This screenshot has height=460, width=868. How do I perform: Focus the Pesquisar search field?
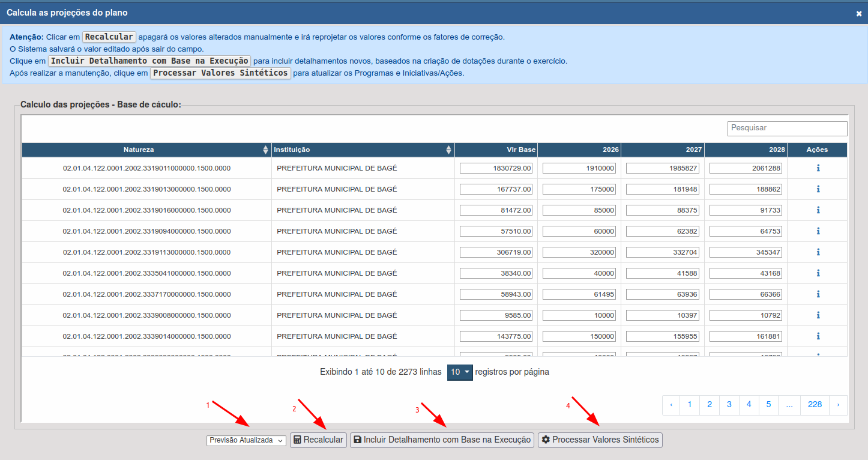coord(787,129)
